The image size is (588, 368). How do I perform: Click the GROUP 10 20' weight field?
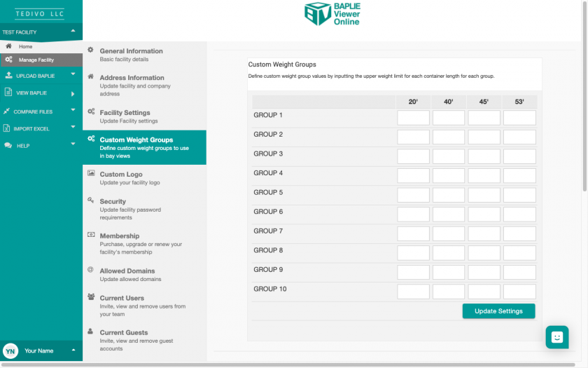pyautogui.click(x=413, y=292)
